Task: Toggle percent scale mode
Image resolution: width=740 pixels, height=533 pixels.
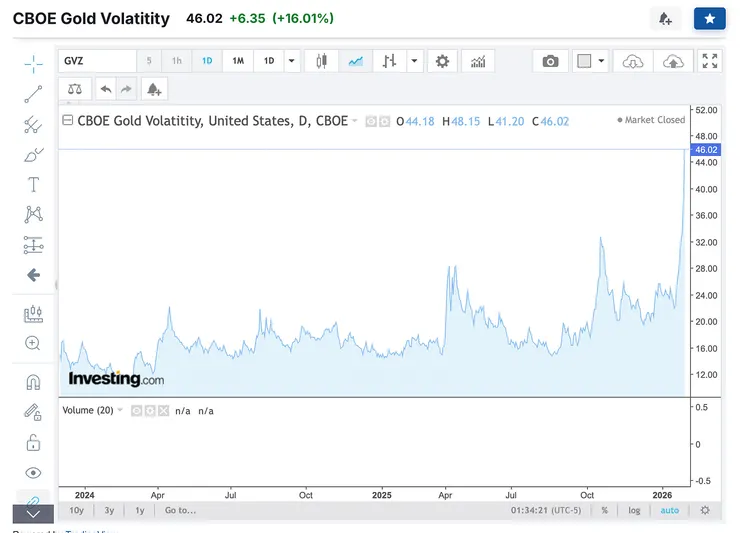Action: pos(605,510)
